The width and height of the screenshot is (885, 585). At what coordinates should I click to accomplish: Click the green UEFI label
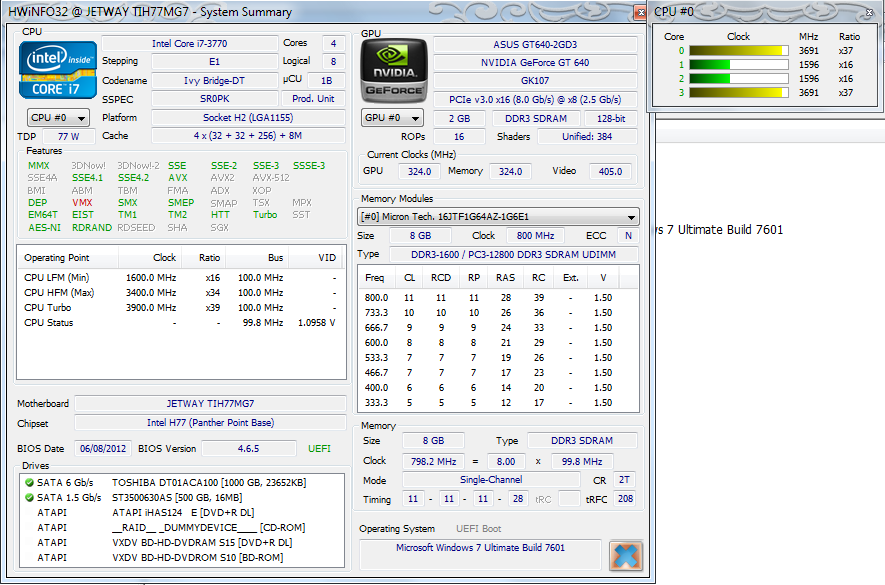(319, 449)
